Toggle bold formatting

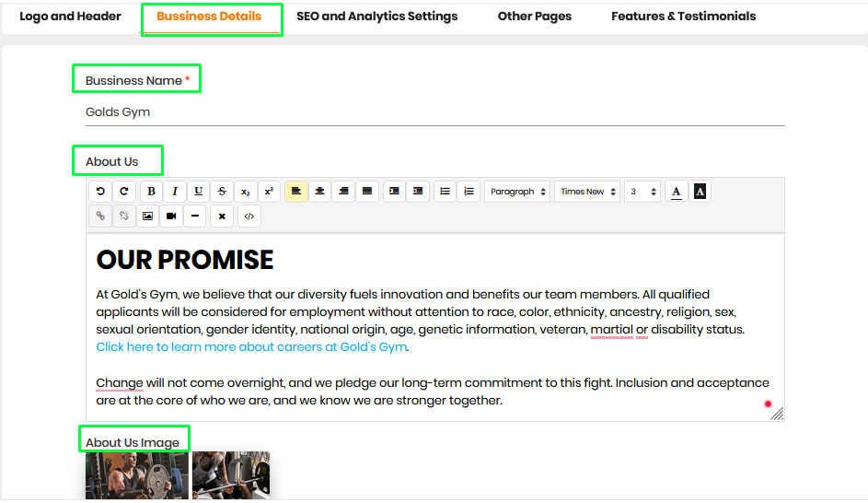[151, 192]
